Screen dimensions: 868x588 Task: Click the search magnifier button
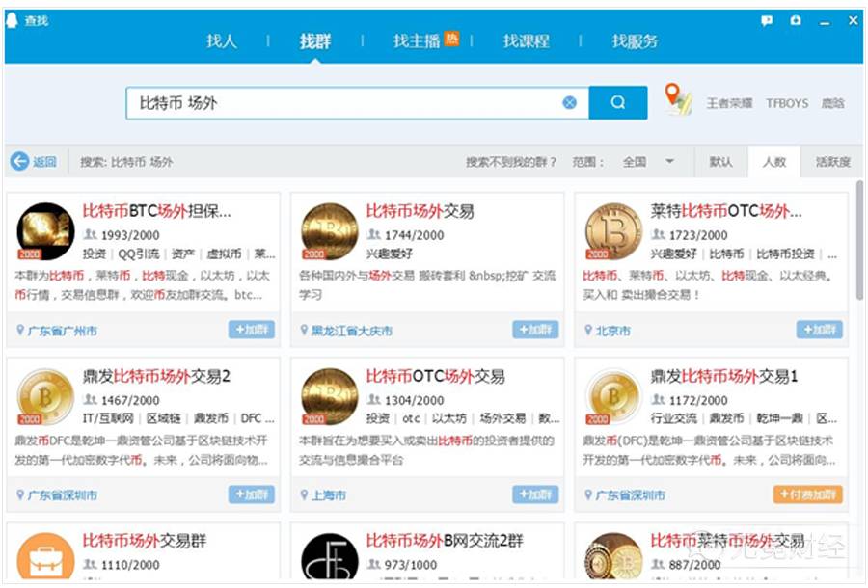pos(618,102)
